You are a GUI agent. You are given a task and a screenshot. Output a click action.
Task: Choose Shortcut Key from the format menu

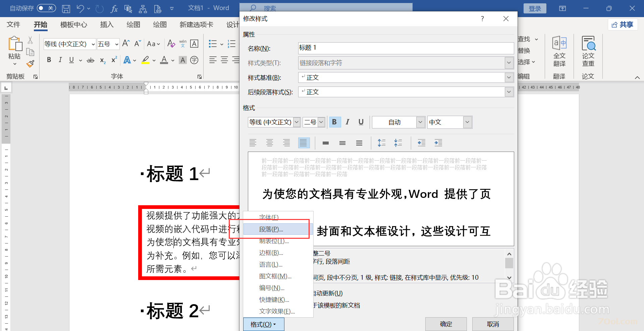coord(278,299)
